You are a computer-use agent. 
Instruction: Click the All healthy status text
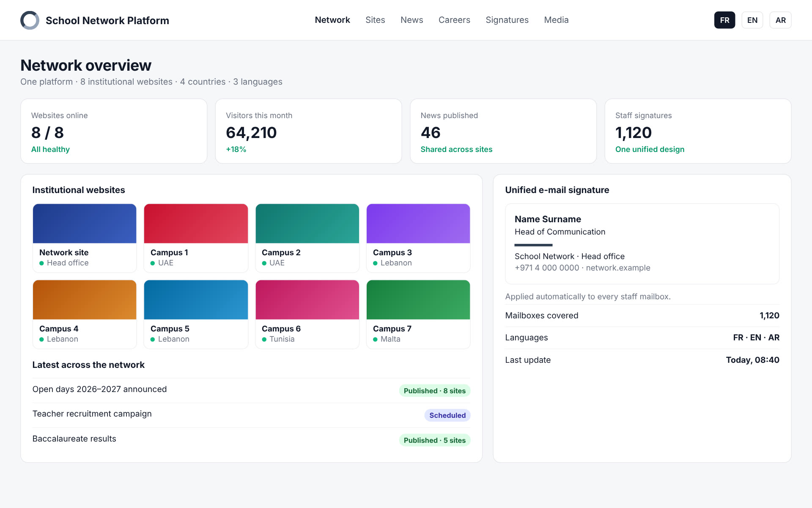click(50, 149)
